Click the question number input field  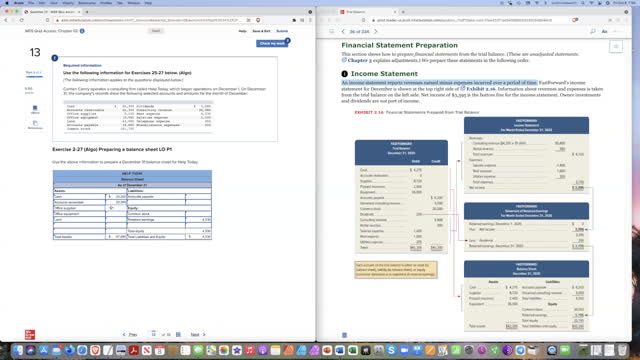click(x=153, y=334)
